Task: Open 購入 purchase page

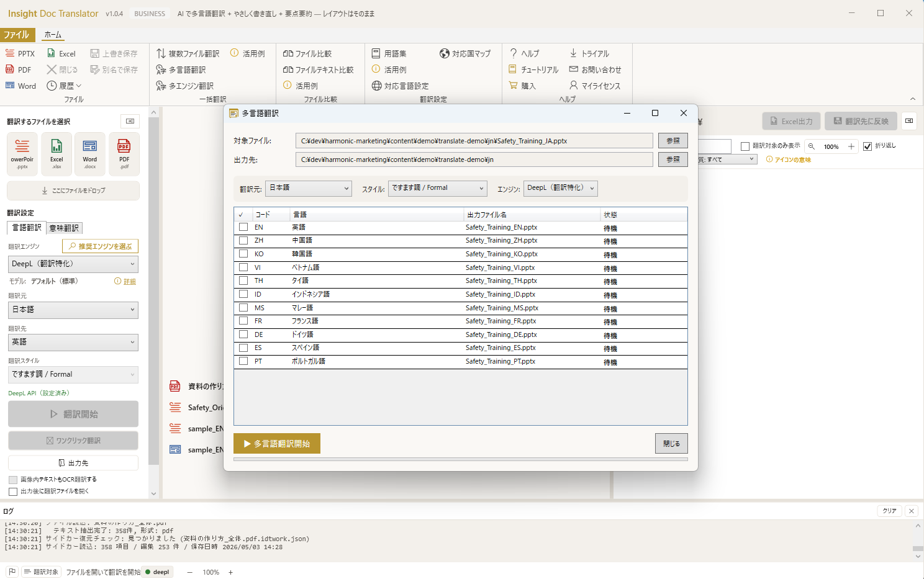Action: coord(522,86)
